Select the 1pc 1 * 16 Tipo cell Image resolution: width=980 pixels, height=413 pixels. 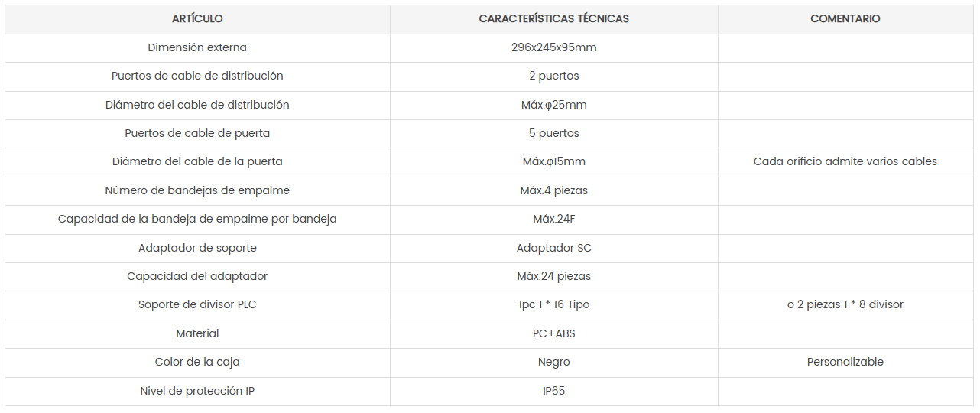point(554,304)
